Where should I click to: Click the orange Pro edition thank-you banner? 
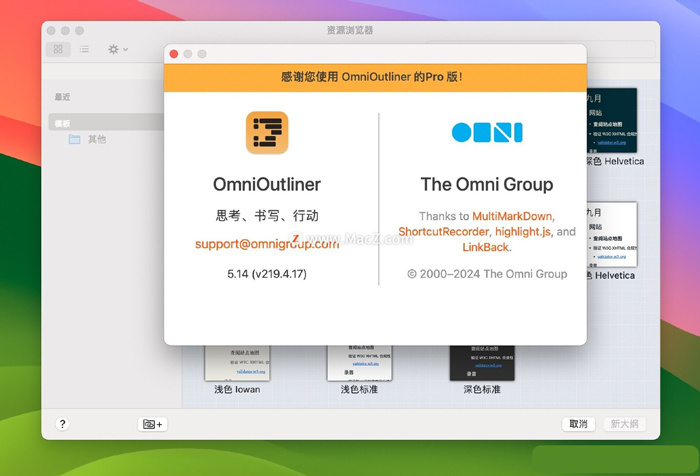[375, 77]
